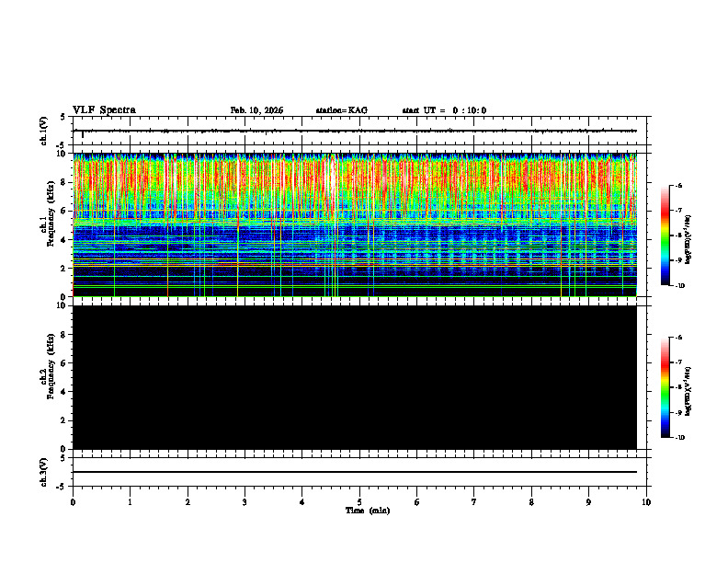
Task: Click the -10 label on lower color bar
Action: point(679,437)
